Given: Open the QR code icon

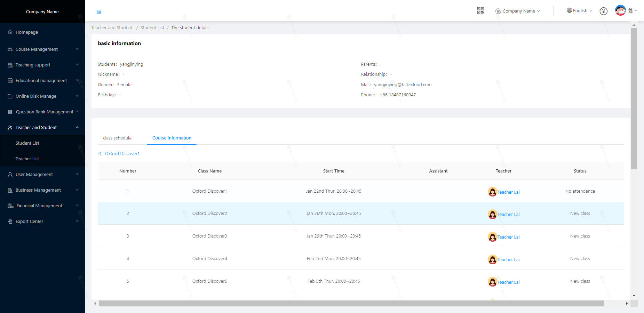Looking at the screenshot, I should click(x=480, y=11).
